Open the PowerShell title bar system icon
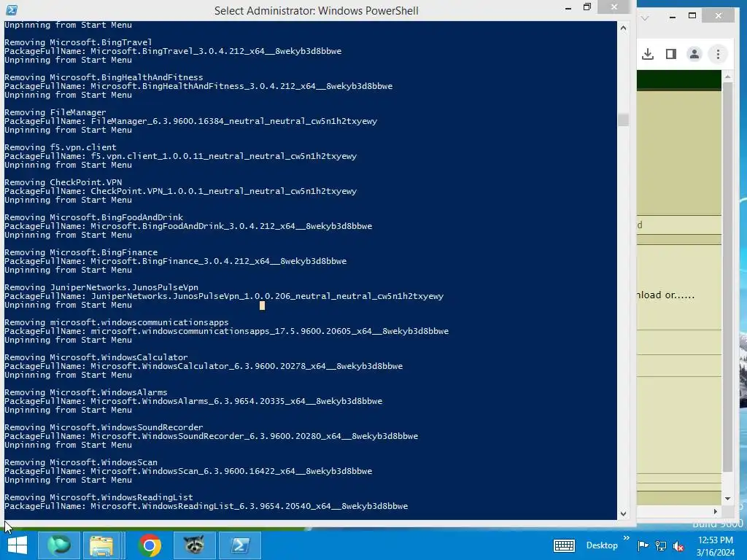Viewport: 747px width, 560px height. pos(12,10)
